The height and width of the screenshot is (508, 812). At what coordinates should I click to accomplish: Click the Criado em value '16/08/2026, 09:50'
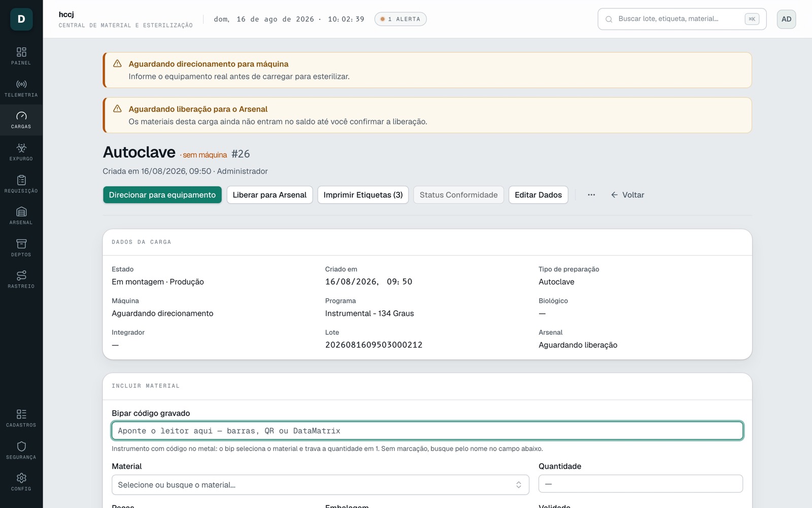369,282
